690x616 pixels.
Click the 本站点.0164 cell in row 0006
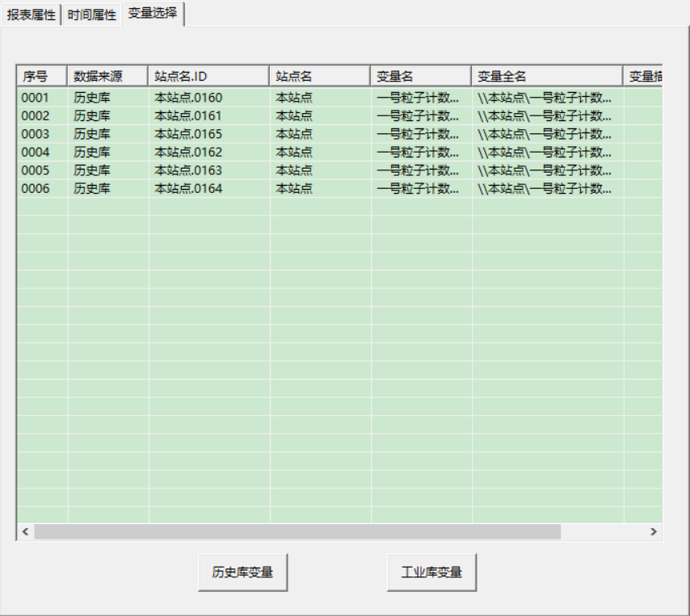click(x=188, y=189)
